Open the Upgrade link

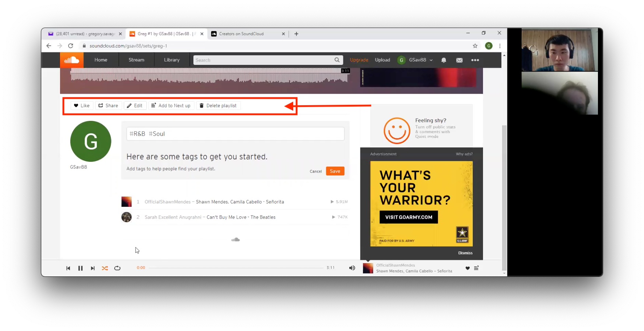[359, 60]
